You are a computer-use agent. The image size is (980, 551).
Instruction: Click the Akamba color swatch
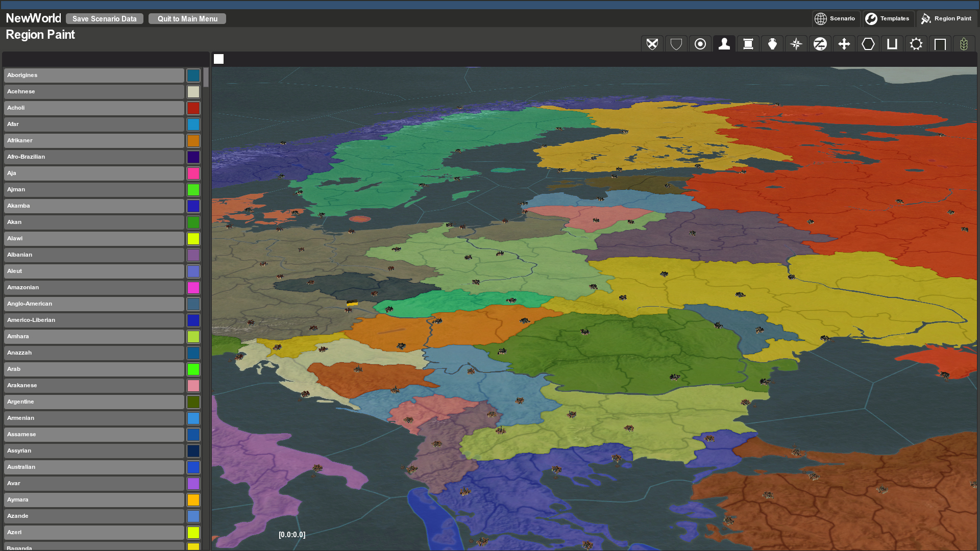click(193, 206)
